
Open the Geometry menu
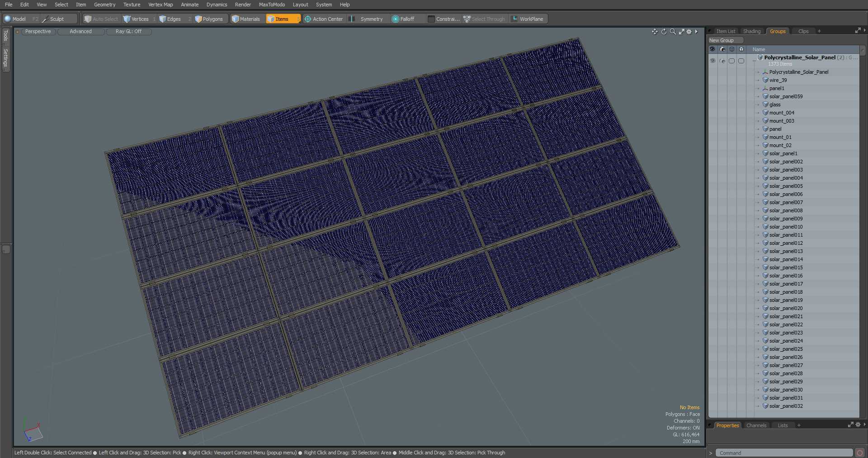104,5
